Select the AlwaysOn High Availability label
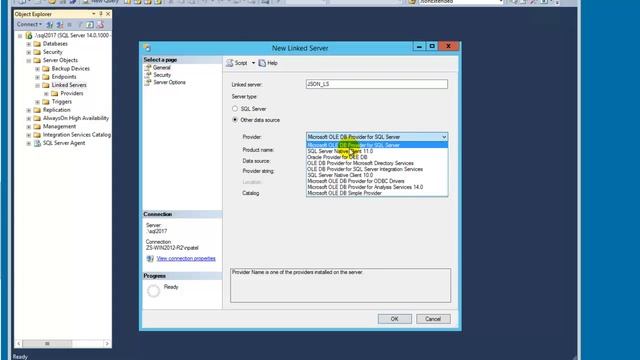This screenshot has width=640, height=360. pos(76,118)
